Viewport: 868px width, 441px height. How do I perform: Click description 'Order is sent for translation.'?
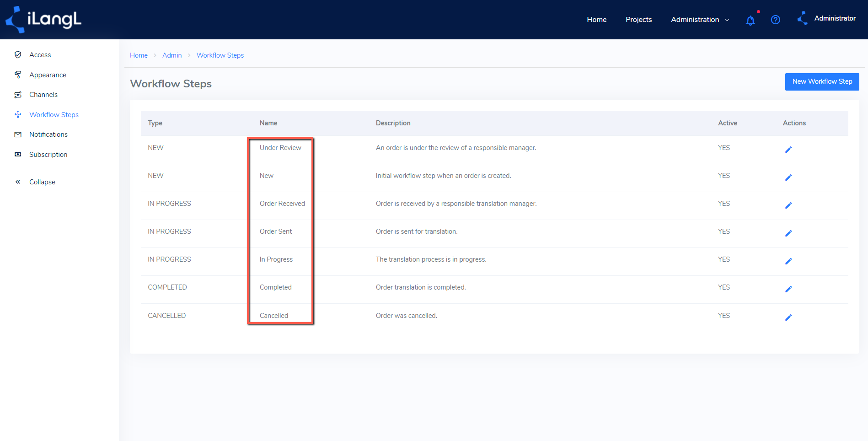click(417, 231)
